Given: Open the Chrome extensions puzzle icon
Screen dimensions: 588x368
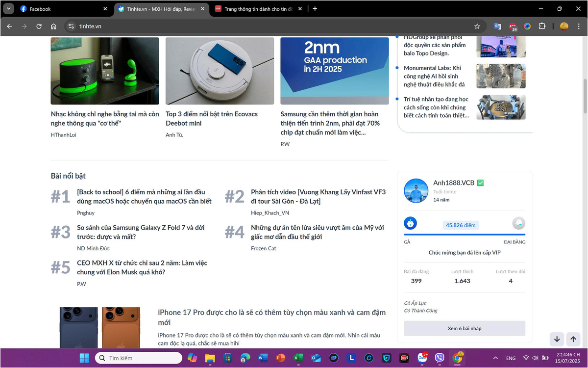Looking at the screenshot, I should coord(542,26).
